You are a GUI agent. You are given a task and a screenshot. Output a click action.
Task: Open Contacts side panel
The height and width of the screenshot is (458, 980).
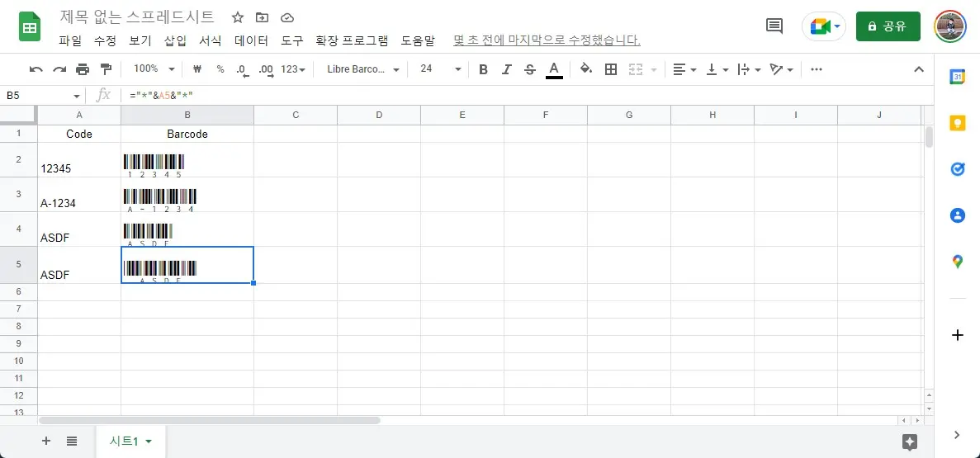click(957, 215)
